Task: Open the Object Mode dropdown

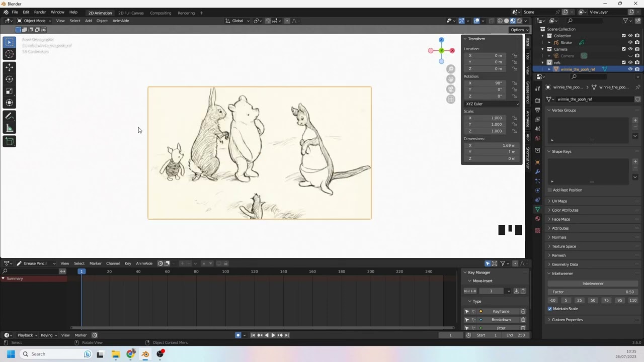Action: click(34, 21)
